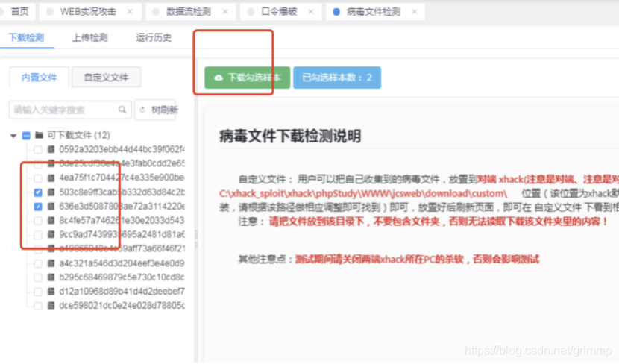Select file name dce598021dc0e24e028d78805c

pos(122,306)
